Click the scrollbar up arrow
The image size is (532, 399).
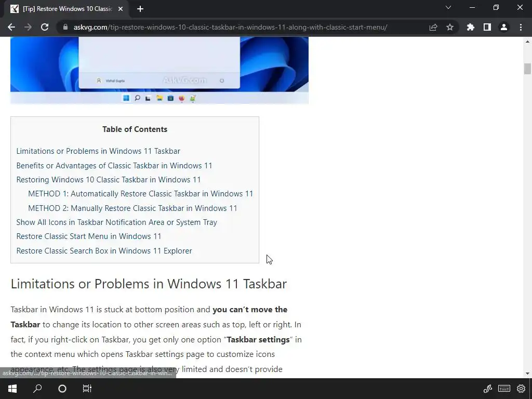[x=527, y=42]
